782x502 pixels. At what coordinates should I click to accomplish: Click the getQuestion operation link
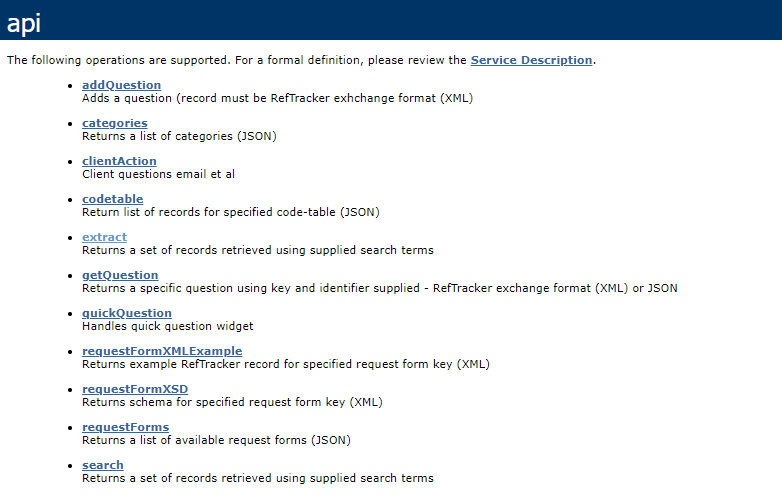tap(120, 275)
